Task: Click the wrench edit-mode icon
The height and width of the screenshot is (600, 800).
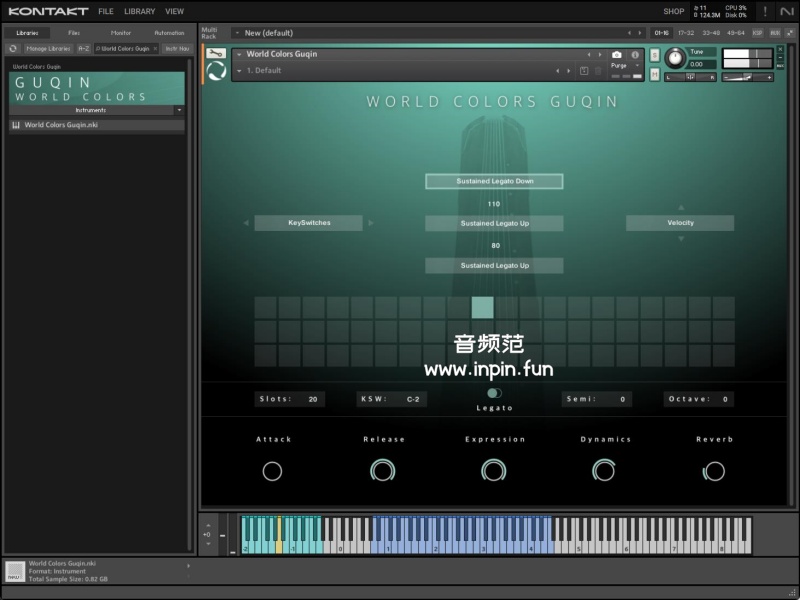Action: click(x=215, y=54)
